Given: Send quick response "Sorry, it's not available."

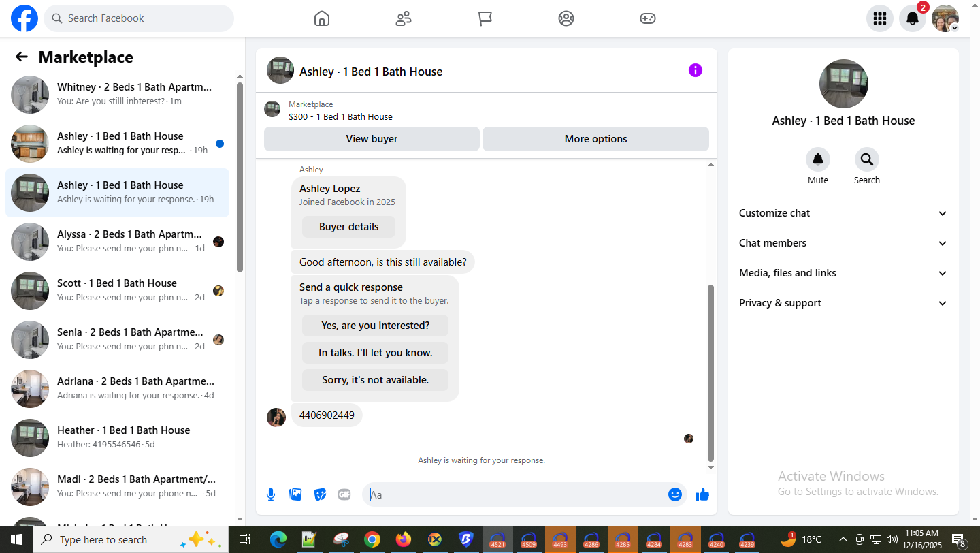Looking at the screenshot, I should tap(375, 380).
